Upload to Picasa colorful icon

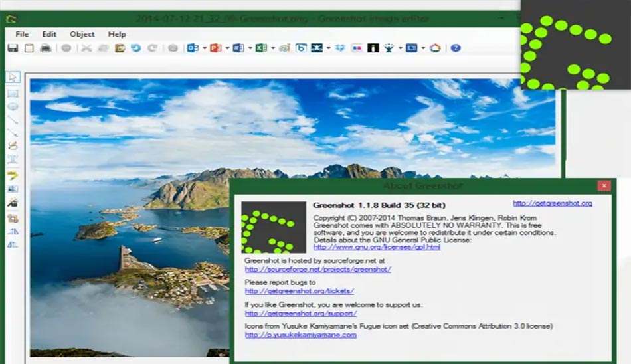pyautogui.click(x=435, y=48)
